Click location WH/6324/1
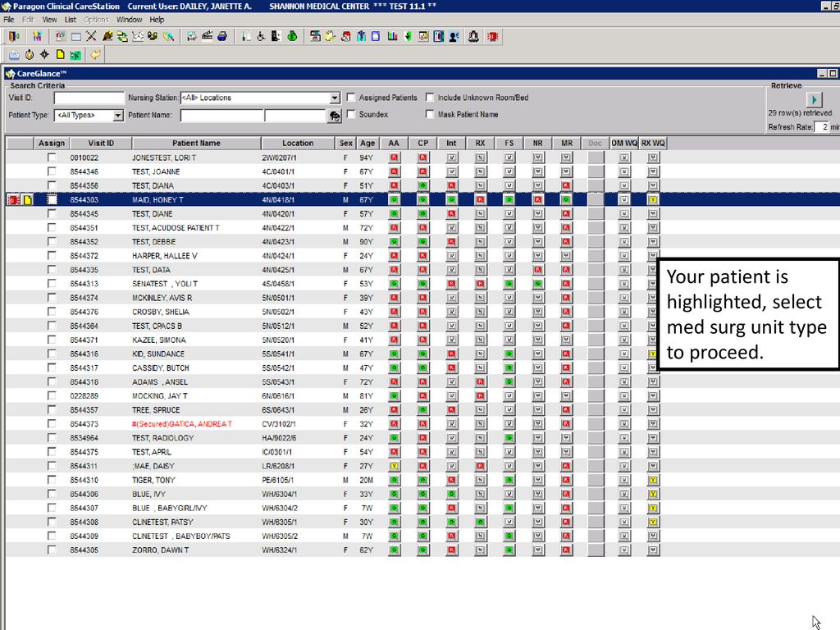 tap(279, 550)
